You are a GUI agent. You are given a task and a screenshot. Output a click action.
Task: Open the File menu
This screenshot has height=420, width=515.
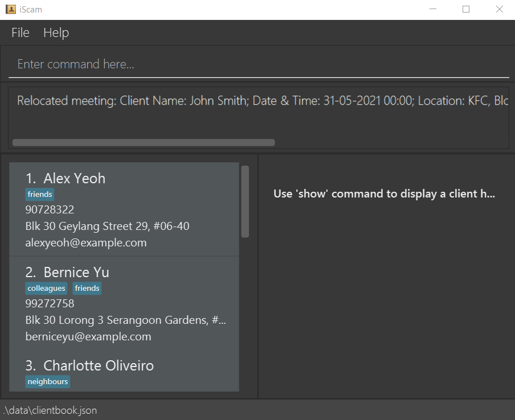click(21, 33)
